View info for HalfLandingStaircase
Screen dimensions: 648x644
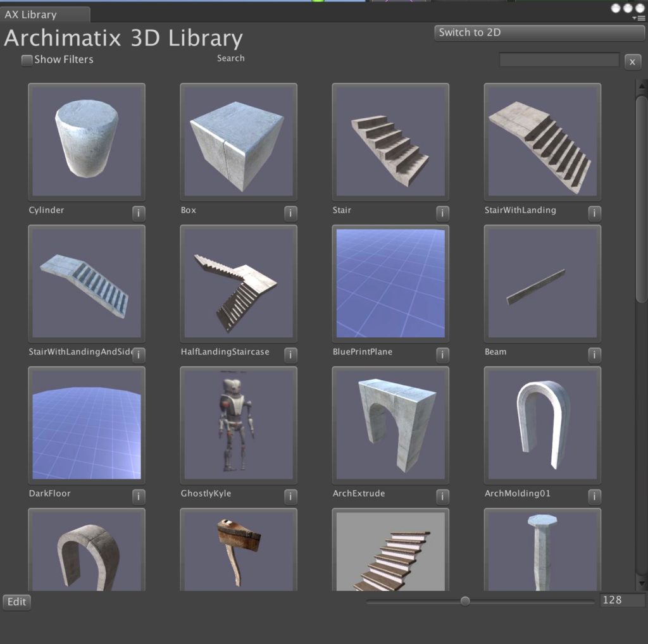[290, 355]
